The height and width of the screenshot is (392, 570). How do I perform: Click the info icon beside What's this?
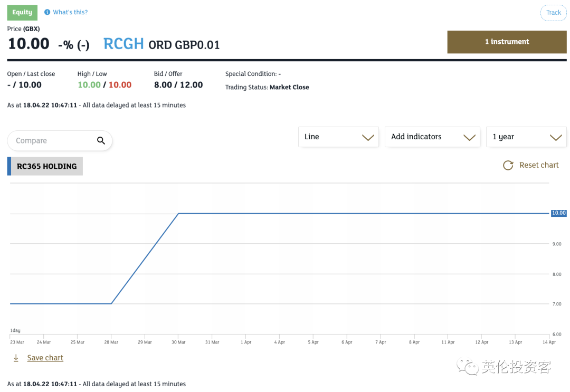[47, 12]
